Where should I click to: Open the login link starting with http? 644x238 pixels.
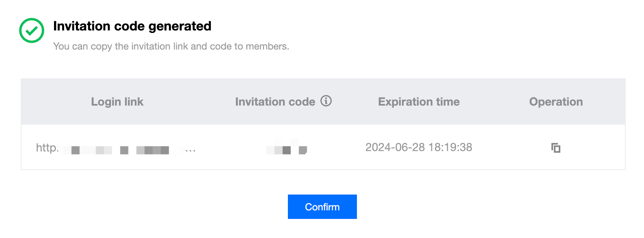coord(47,147)
